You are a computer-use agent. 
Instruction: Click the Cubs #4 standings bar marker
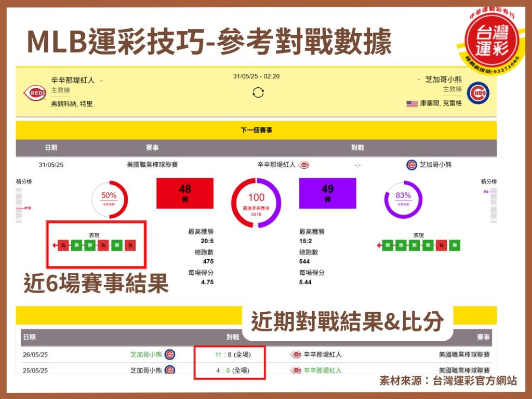[490, 192]
